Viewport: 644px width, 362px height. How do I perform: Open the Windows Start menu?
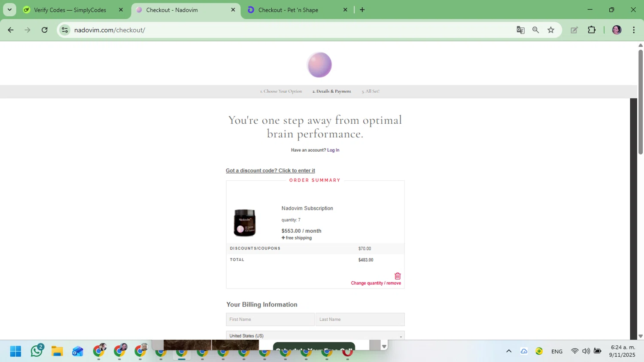pos(15,351)
